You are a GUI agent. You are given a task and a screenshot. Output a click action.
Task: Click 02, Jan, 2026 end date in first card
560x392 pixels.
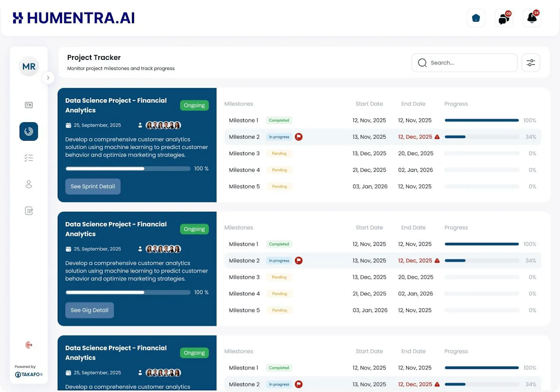(415, 170)
